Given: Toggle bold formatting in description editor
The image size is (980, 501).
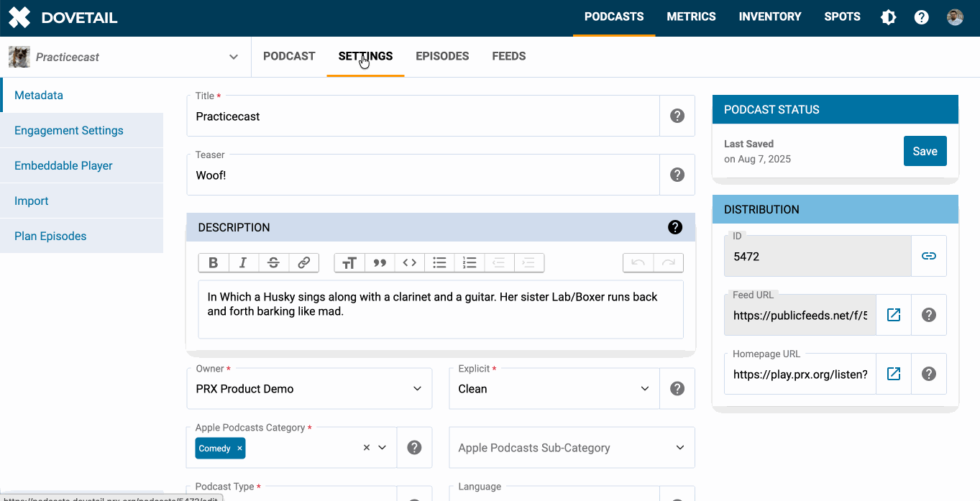Looking at the screenshot, I should click(214, 263).
